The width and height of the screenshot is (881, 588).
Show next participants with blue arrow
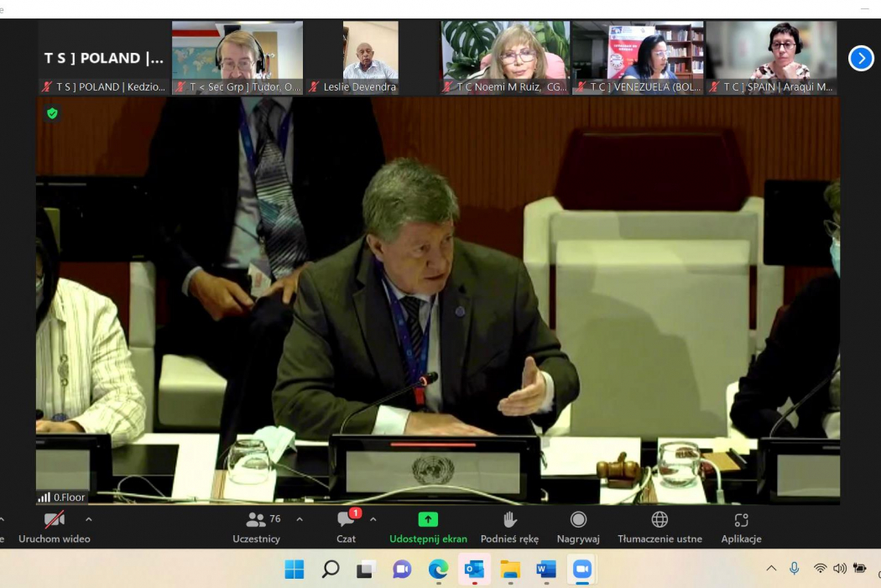[x=861, y=58]
